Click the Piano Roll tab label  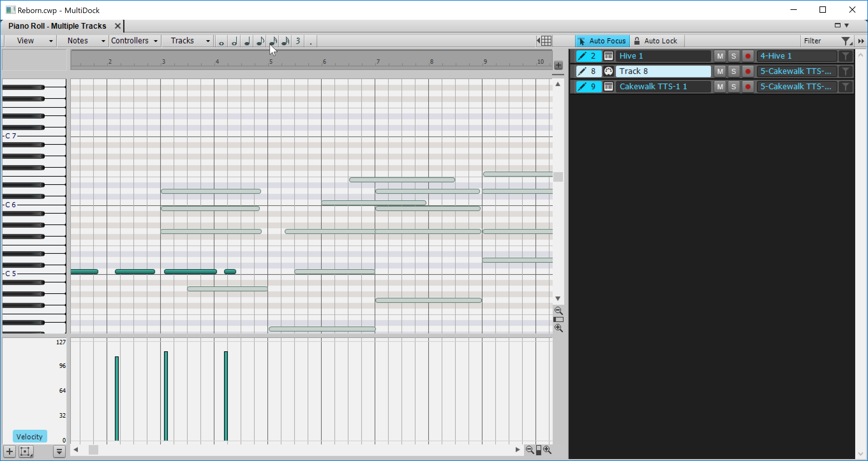[x=57, y=25]
